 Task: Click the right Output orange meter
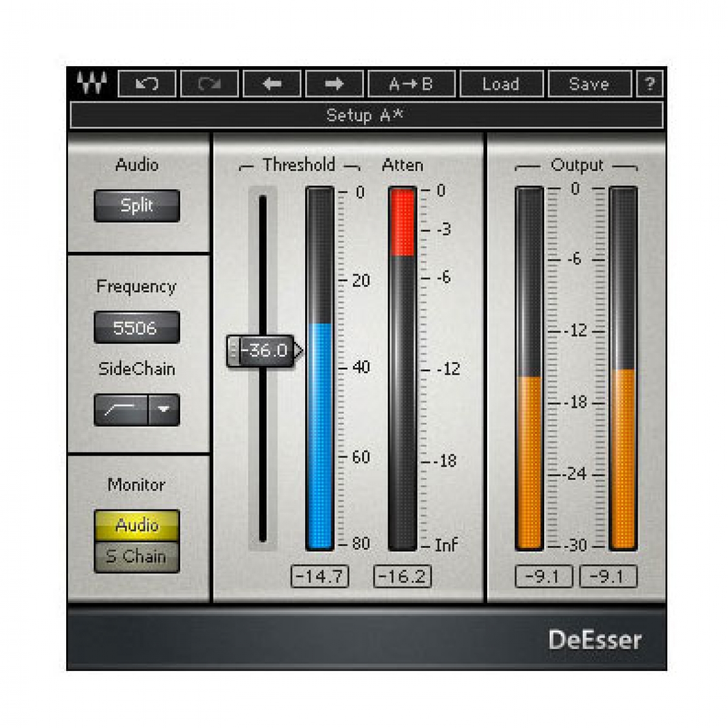tap(623, 368)
